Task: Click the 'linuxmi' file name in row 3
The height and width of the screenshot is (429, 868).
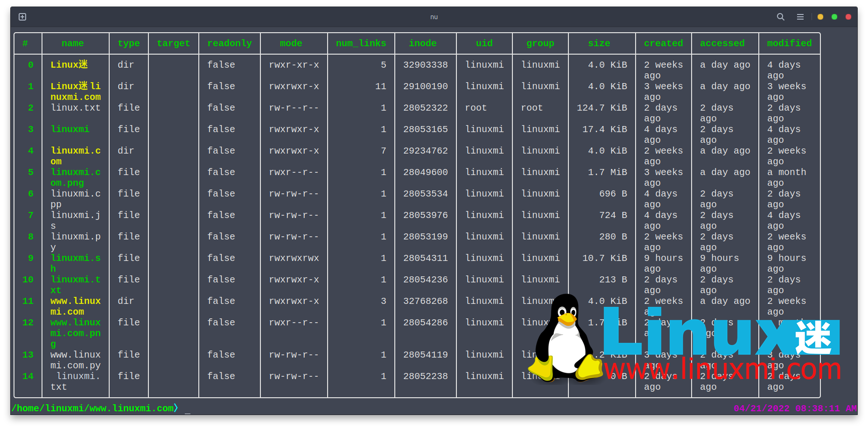Action: [x=70, y=129]
